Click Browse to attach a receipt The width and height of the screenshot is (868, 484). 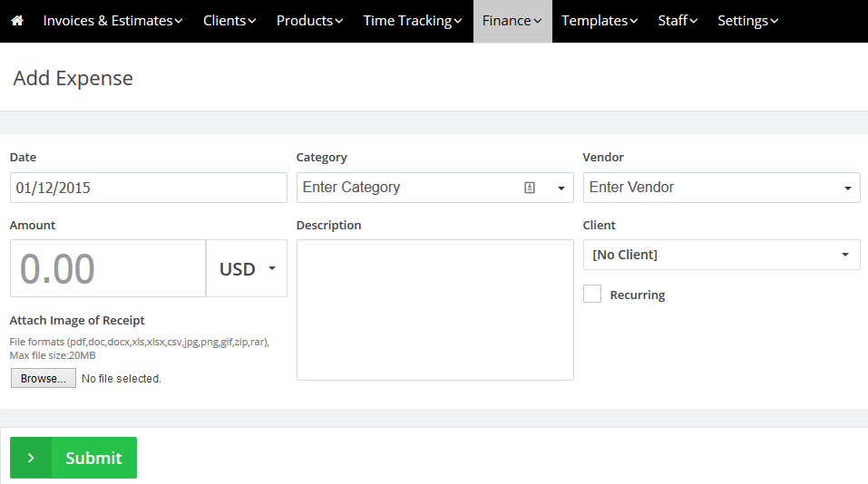point(44,378)
